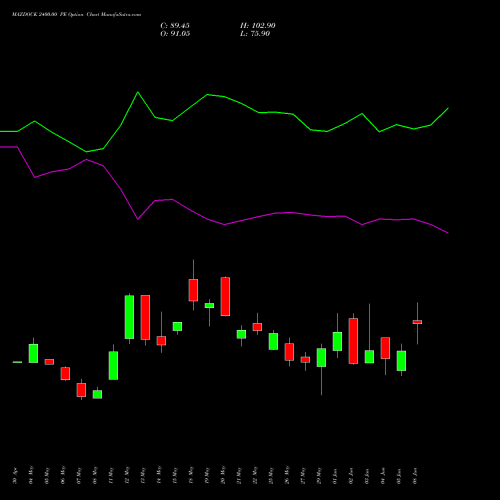Click the green candle on 29 May

321,358
